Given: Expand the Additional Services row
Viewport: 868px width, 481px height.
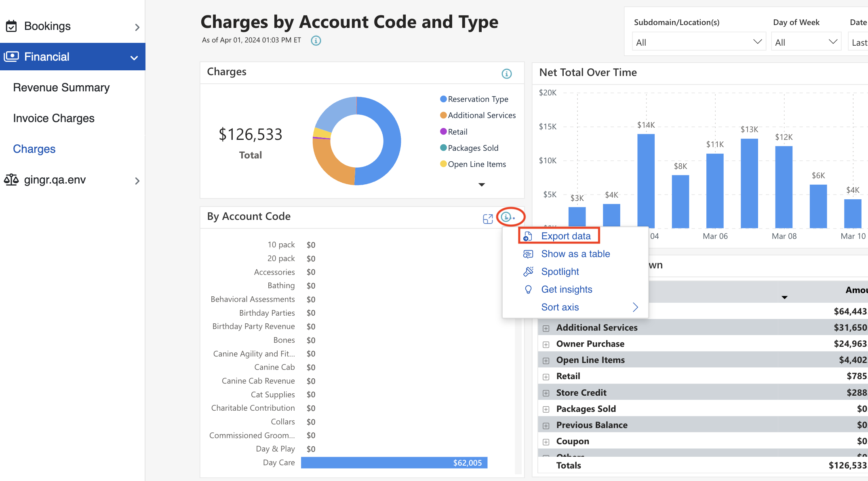Looking at the screenshot, I should pos(546,328).
